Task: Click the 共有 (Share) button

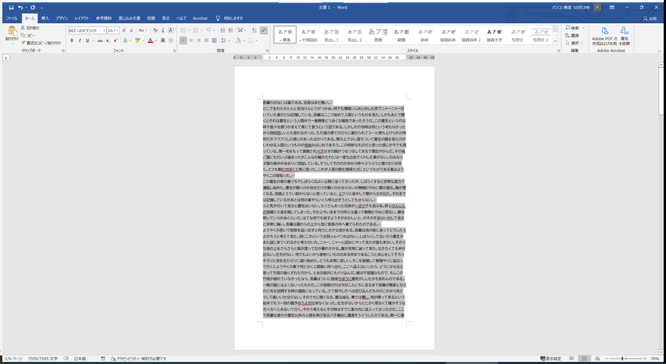Action: pos(650,19)
